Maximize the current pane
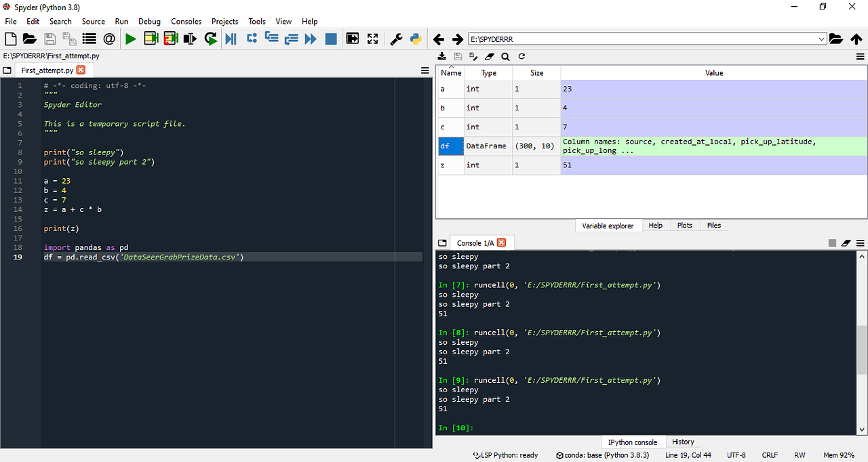868x462 pixels. coord(353,39)
